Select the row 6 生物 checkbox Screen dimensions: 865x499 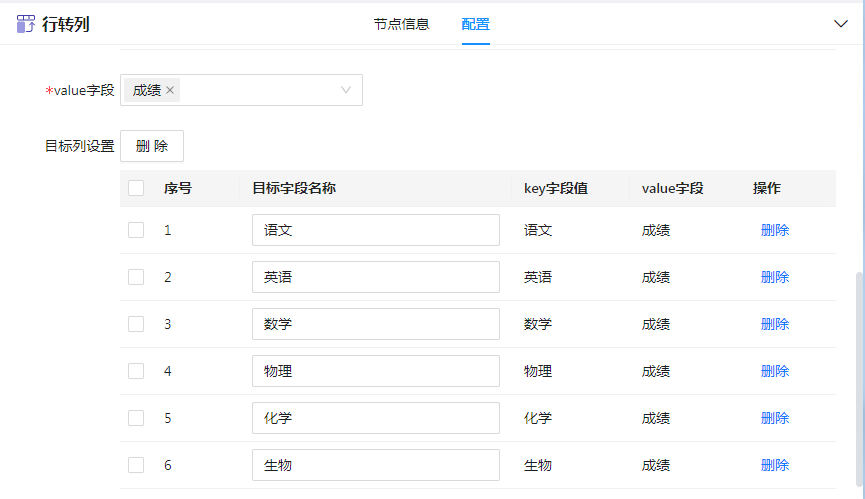(x=136, y=465)
